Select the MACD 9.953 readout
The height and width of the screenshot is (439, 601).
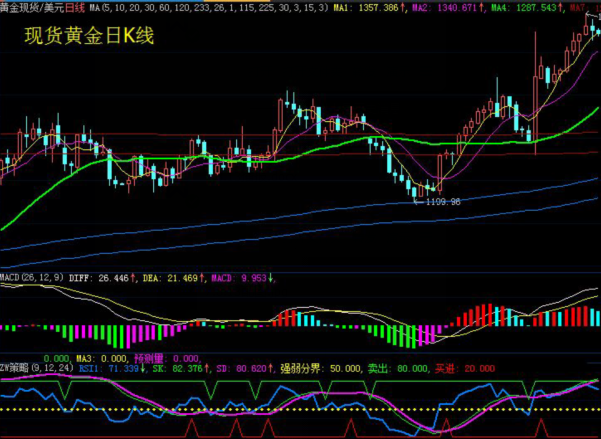[241, 277]
